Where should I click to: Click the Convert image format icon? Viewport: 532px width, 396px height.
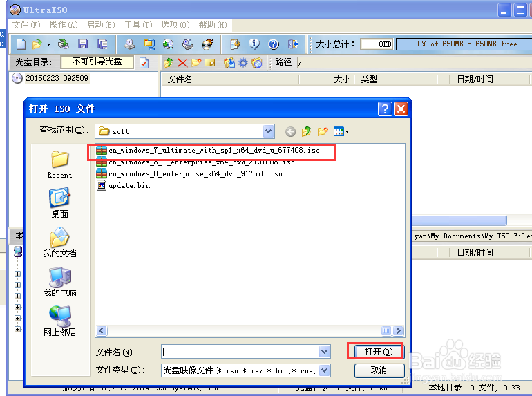click(149, 44)
